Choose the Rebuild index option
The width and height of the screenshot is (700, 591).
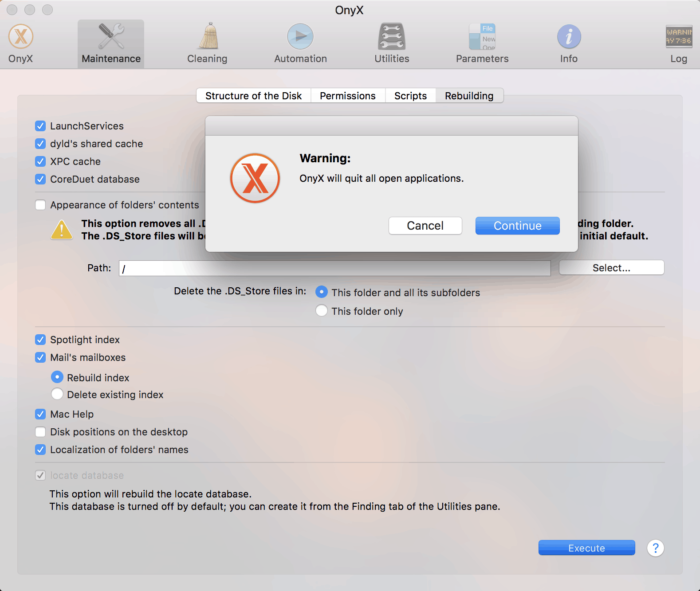tap(57, 377)
